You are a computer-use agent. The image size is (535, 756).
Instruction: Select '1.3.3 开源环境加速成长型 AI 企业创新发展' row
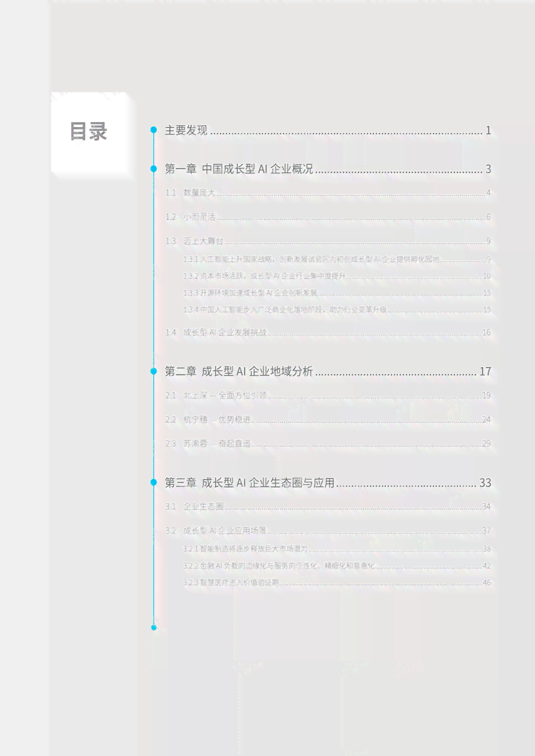[x=337, y=292]
